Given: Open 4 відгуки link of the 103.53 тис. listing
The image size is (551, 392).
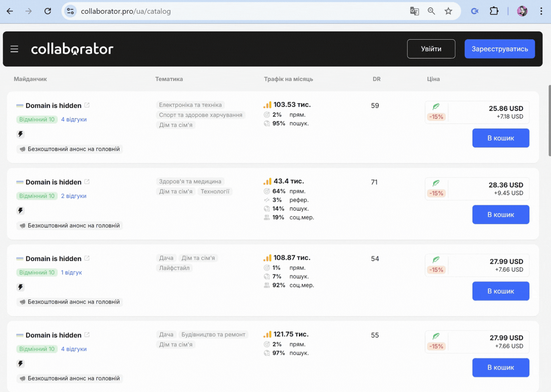Looking at the screenshot, I should (74, 119).
